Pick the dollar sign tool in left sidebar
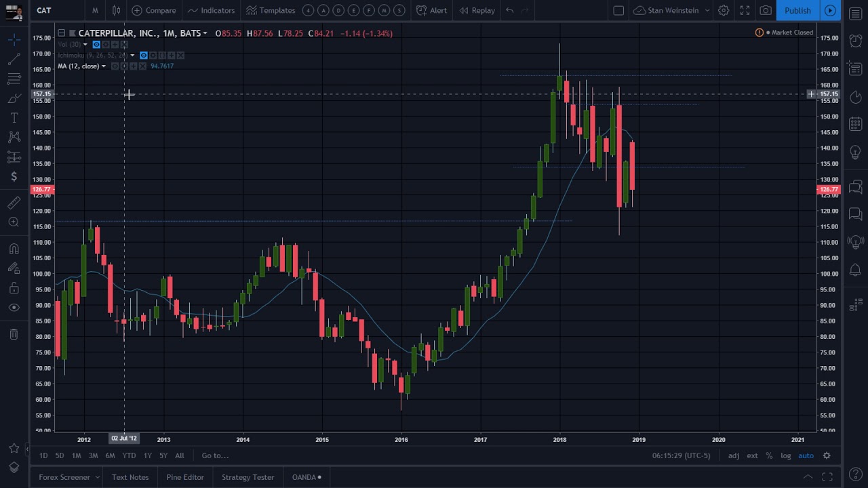Viewport: 868px width, 488px height. pos(14,177)
